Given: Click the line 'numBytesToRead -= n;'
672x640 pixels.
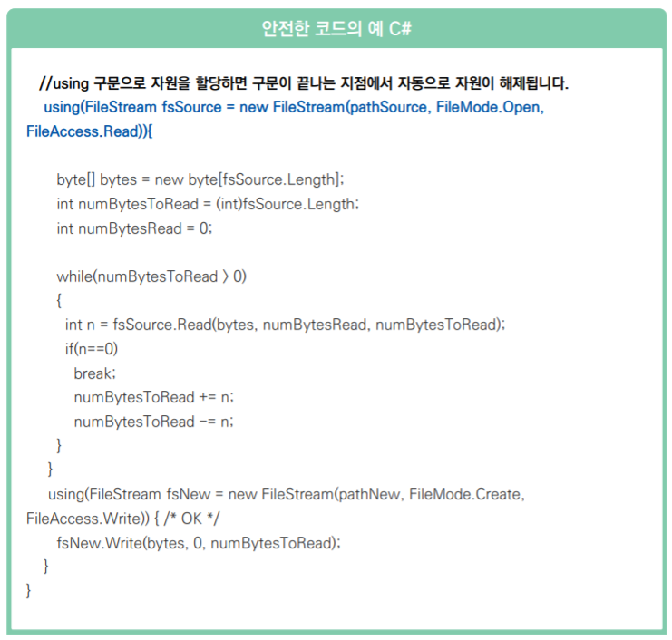Looking at the screenshot, I should pos(154,422).
